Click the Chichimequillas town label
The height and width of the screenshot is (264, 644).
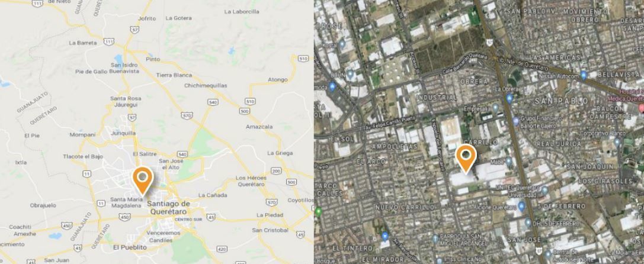206,85
